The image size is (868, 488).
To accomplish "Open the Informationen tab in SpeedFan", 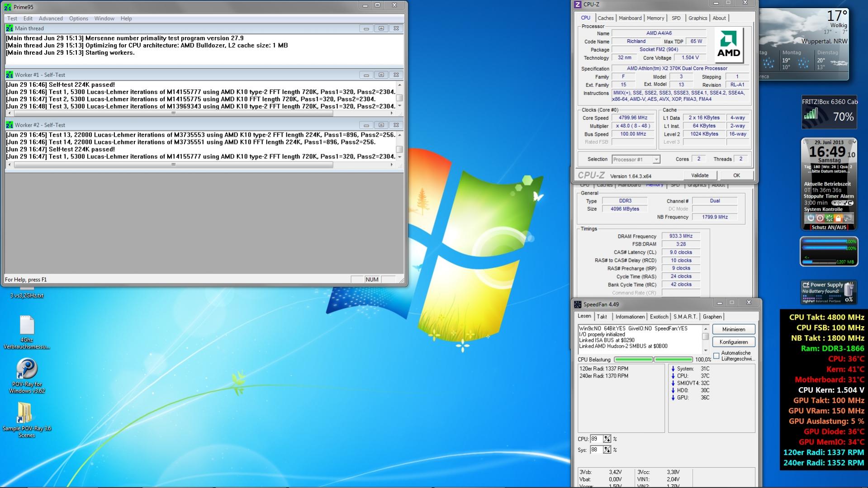I will (x=630, y=317).
